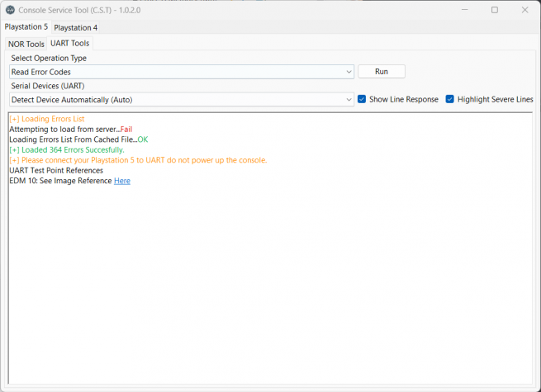Uncheck the Highlight Severe Lines checkbox
The width and height of the screenshot is (541, 392).
tap(450, 99)
